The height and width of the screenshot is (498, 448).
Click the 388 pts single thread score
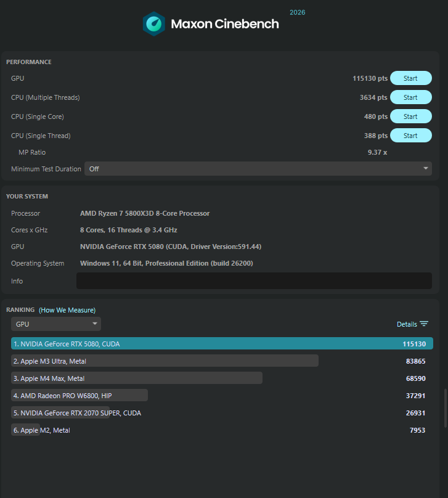click(376, 136)
